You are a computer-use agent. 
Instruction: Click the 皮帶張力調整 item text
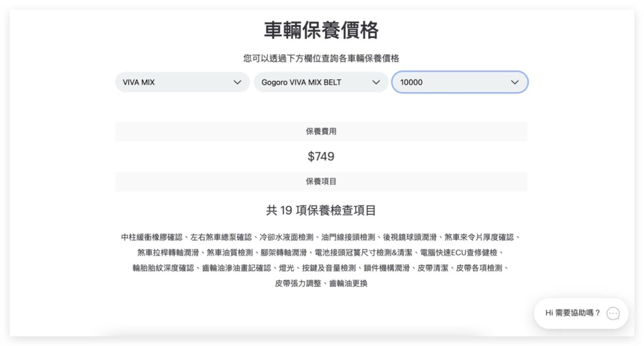click(298, 284)
